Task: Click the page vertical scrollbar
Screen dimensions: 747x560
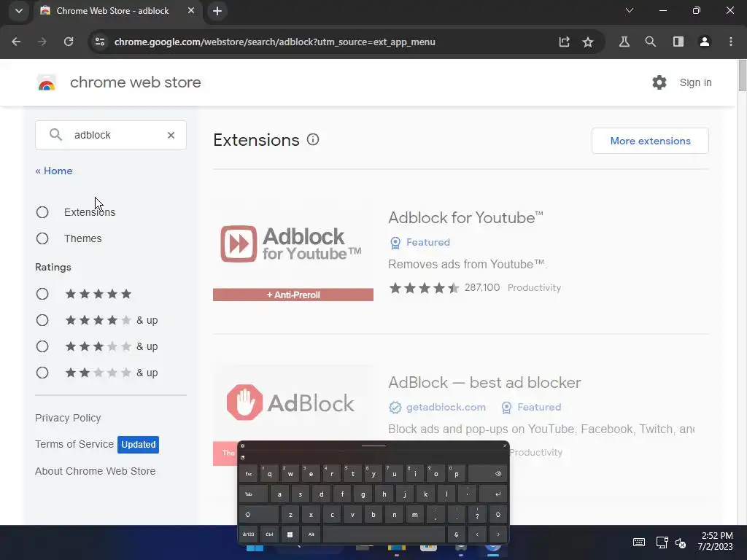Action: point(742,75)
